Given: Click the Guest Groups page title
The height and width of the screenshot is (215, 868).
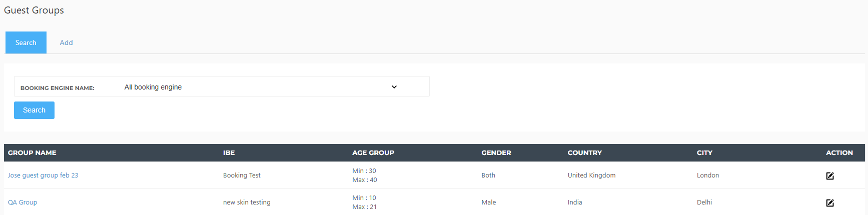Looking at the screenshot, I should pyautogui.click(x=34, y=10).
